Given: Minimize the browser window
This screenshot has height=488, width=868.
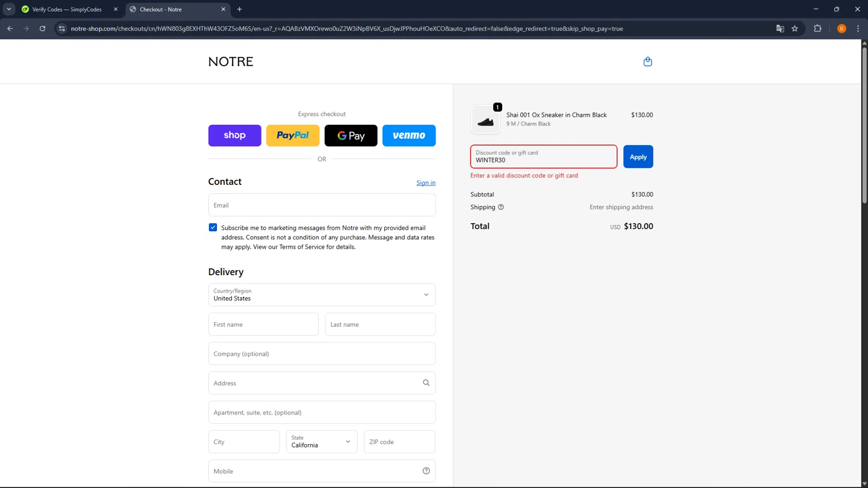Looking at the screenshot, I should (x=816, y=9).
